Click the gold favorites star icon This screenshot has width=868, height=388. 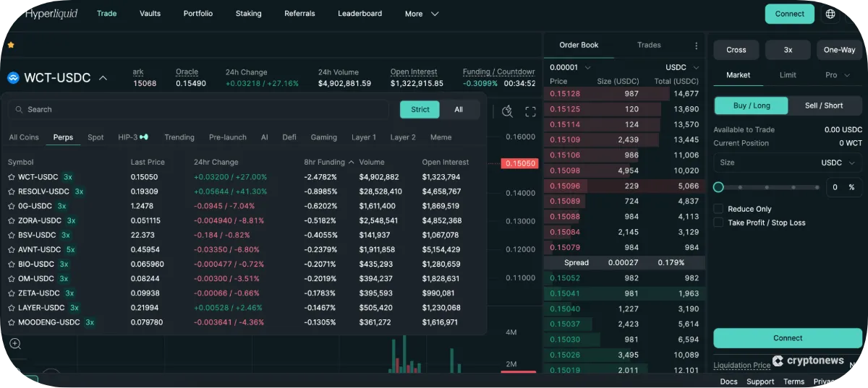(x=11, y=45)
